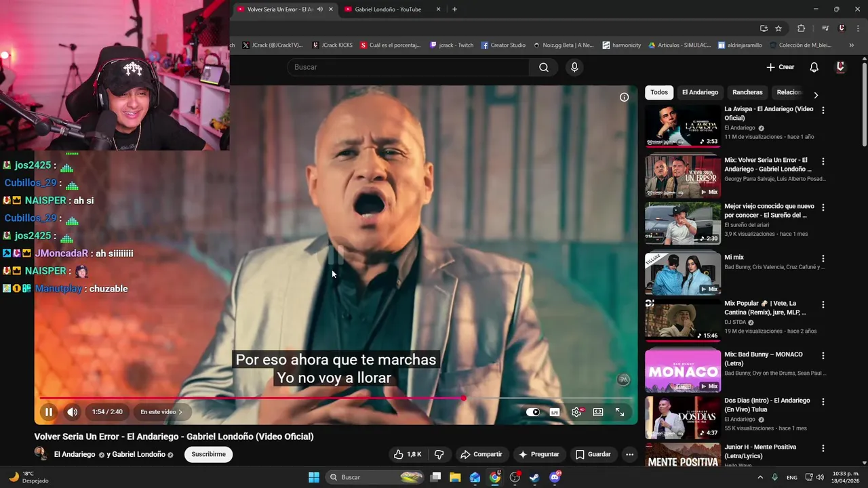
Task: Show more bookmarks with overflow chevron
Action: click(852, 45)
